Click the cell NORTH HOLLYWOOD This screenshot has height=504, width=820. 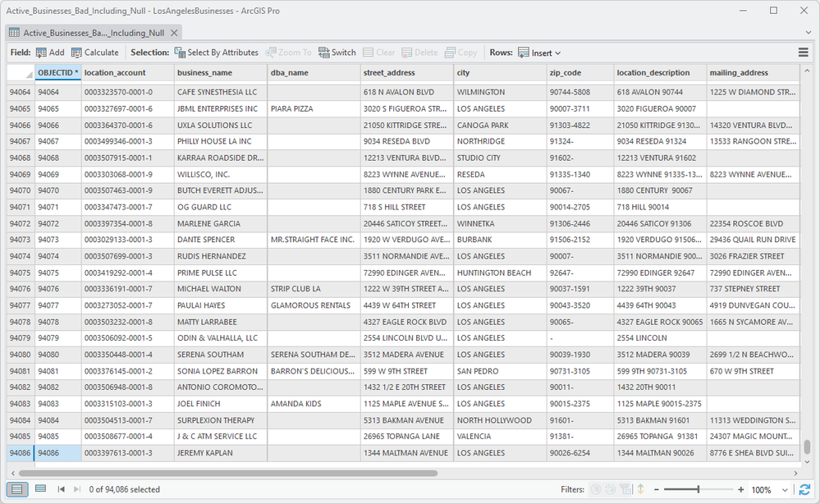[x=500, y=419]
